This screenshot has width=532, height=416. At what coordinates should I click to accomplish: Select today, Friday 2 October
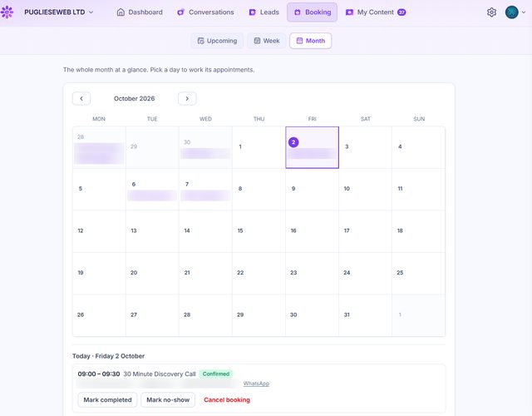[313, 147]
